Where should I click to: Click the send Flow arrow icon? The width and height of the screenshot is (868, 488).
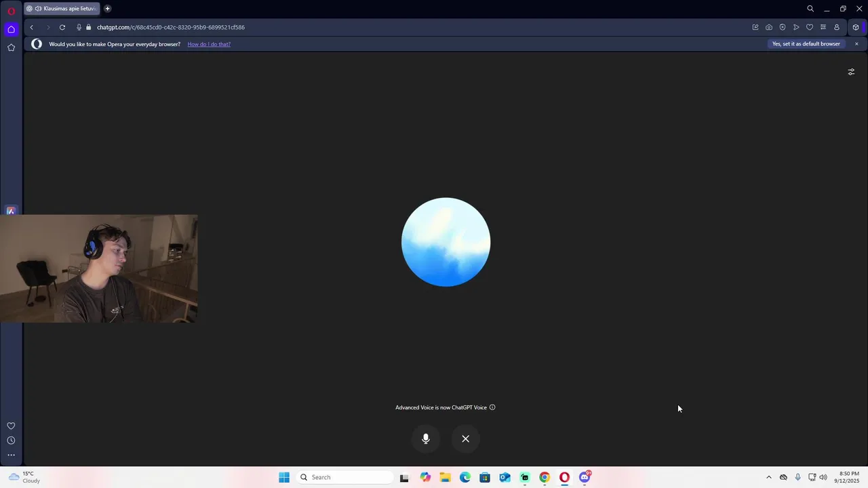click(796, 27)
